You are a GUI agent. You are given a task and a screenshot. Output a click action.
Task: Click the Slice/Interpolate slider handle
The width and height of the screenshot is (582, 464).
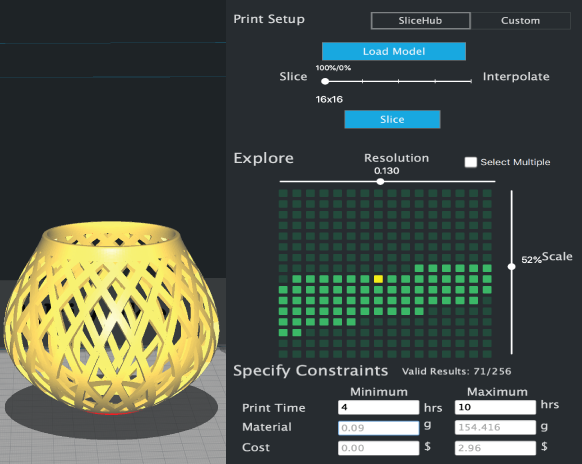325,81
